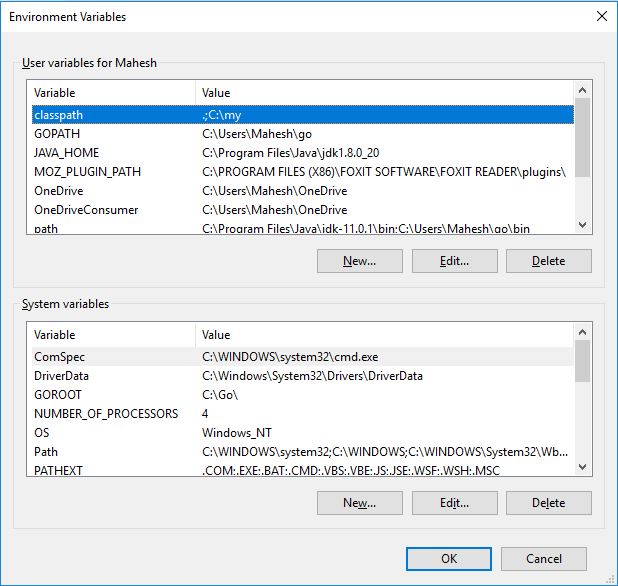
Task: Click New under User variables for Mahesh
Action: [359, 261]
